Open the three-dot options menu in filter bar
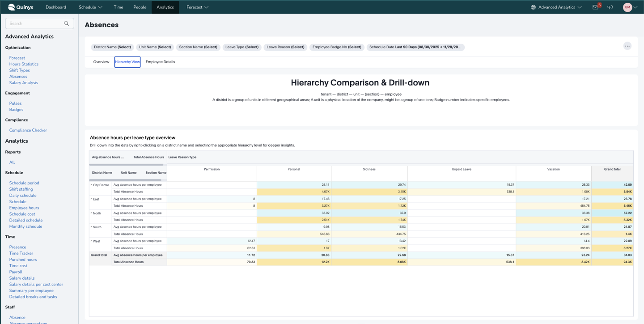This screenshot has height=324, width=644. coord(627,46)
